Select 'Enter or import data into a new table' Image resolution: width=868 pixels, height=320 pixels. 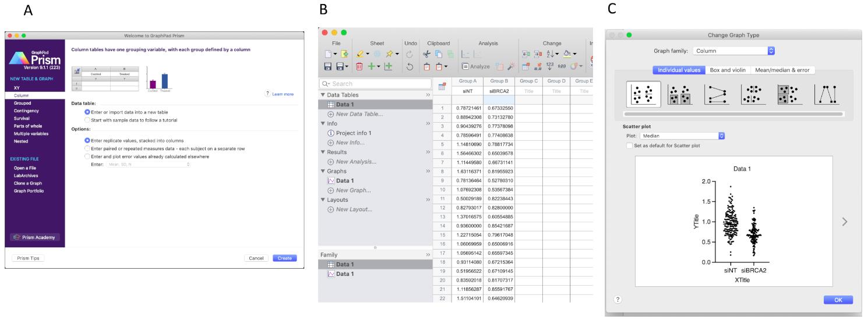click(x=88, y=112)
